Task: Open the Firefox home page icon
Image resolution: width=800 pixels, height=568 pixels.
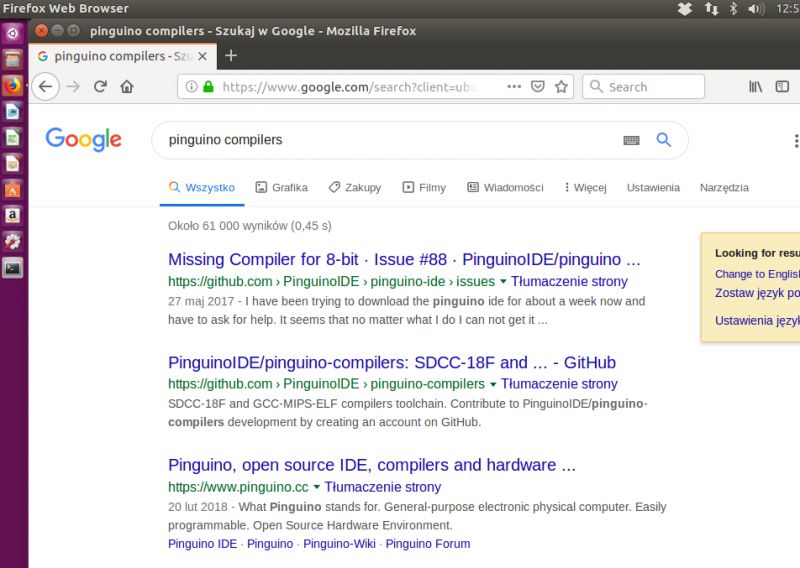Action: coord(127,87)
